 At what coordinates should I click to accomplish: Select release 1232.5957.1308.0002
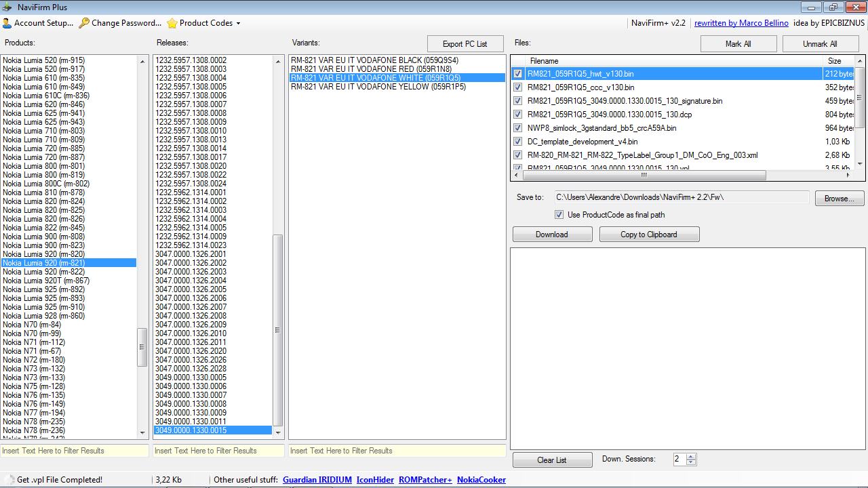[x=213, y=60]
